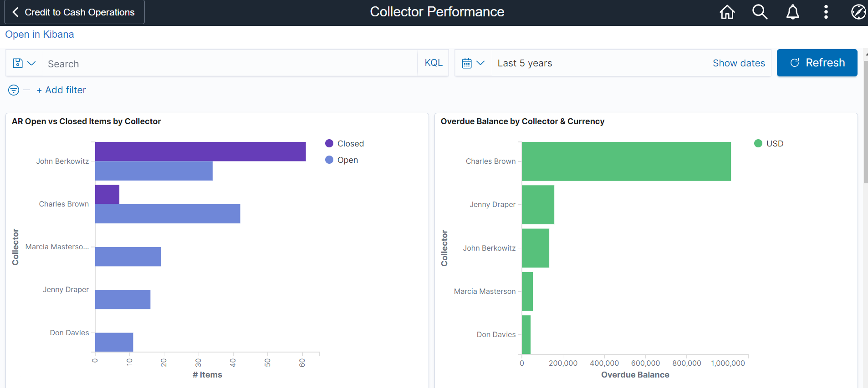Screen dimensions: 868x388
Task: Expand the saved query dropdown chevron
Action: [x=31, y=63]
